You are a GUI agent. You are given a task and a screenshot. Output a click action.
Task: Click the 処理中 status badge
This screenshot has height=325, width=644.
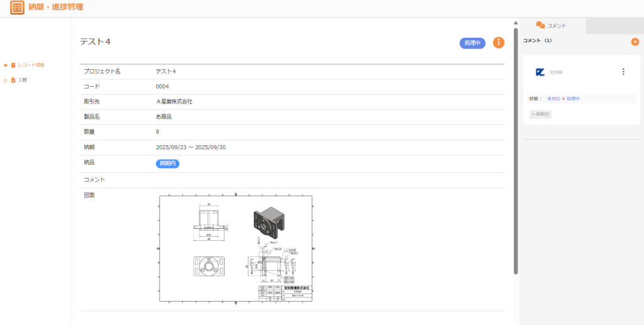[472, 43]
